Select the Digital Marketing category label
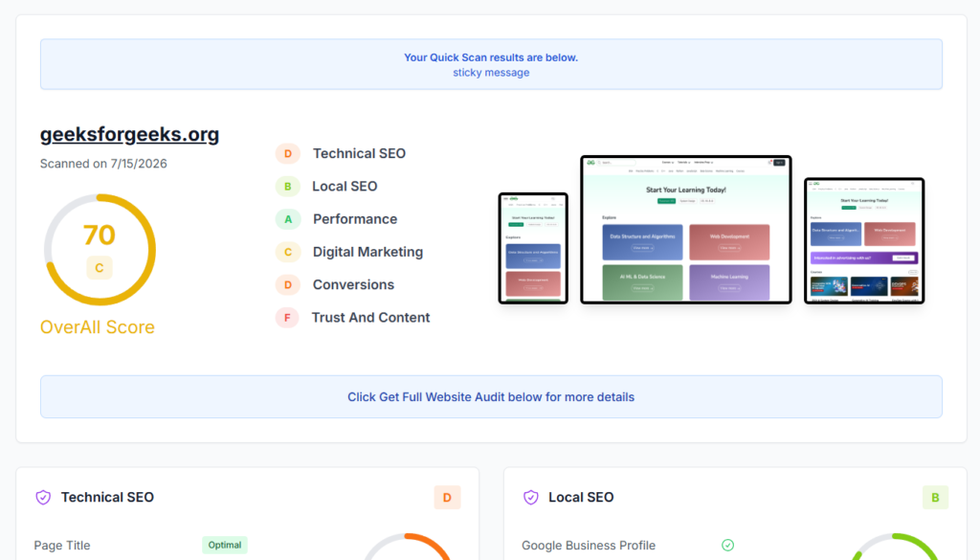The image size is (980, 560). tap(368, 252)
